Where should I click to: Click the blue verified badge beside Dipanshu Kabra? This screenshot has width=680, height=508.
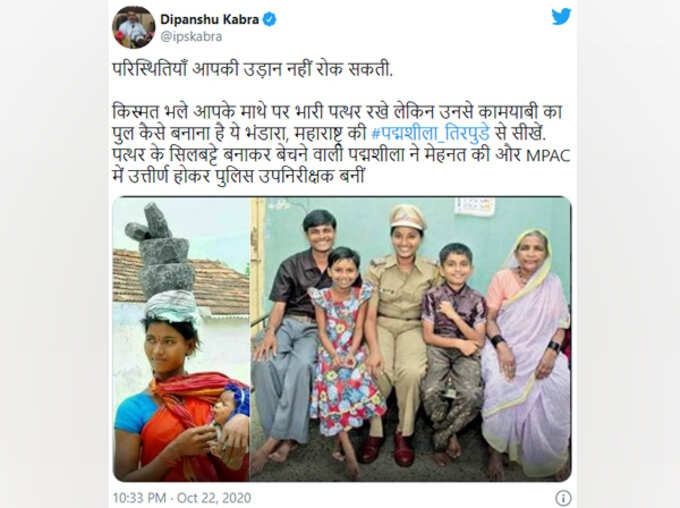[269, 20]
